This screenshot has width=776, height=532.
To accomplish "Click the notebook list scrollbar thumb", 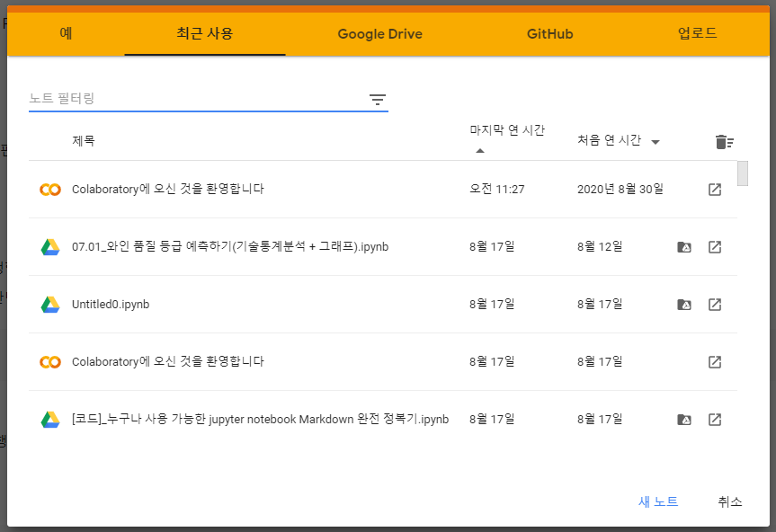I will coord(743,173).
